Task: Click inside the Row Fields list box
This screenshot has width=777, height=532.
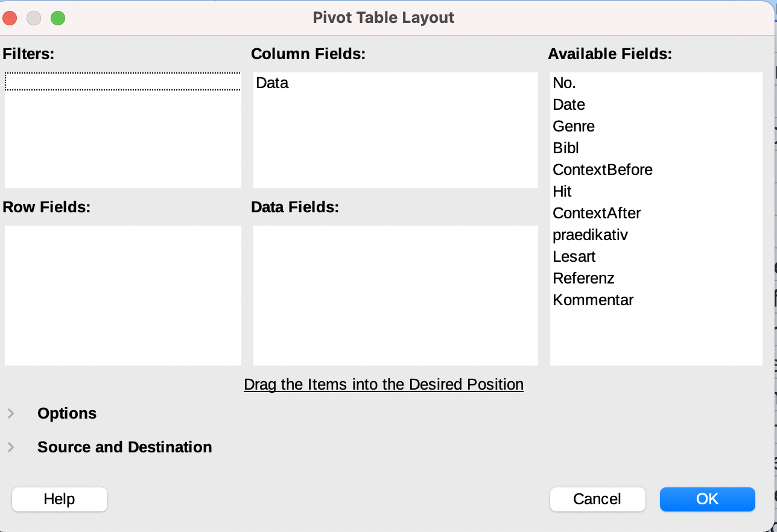Action: [123, 296]
